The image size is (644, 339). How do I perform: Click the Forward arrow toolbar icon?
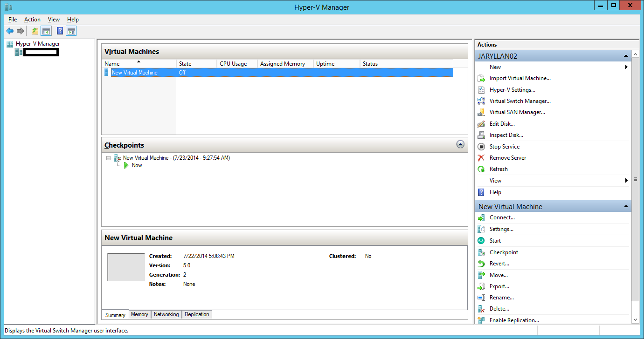pyautogui.click(x=21, y=31)
